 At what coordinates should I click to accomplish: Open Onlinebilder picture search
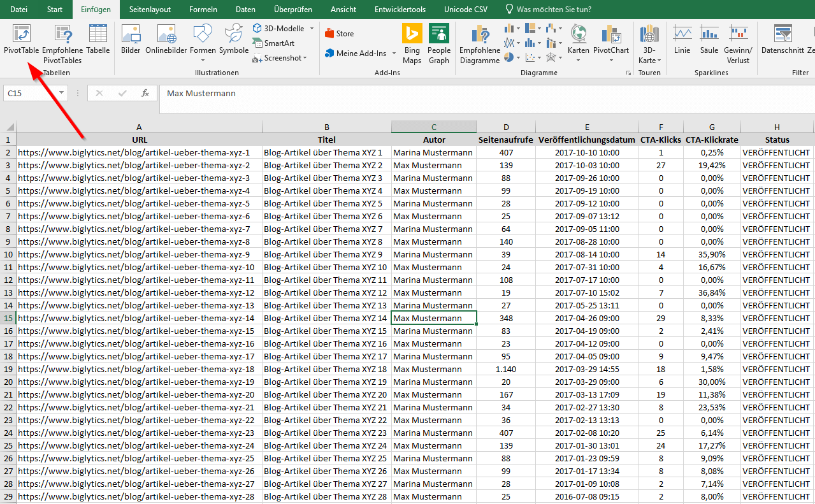(166, 40)
